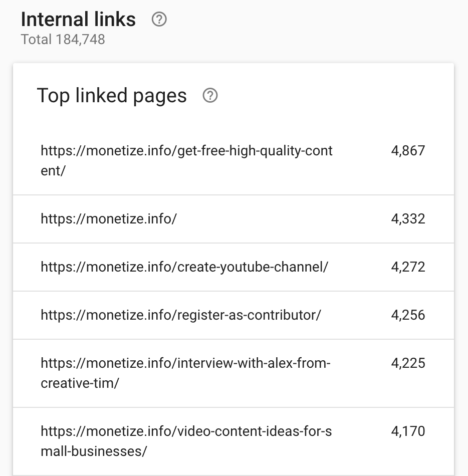The image size is (468, 476).
Task: Click the 4,867 link count
Action: (408, 151)
